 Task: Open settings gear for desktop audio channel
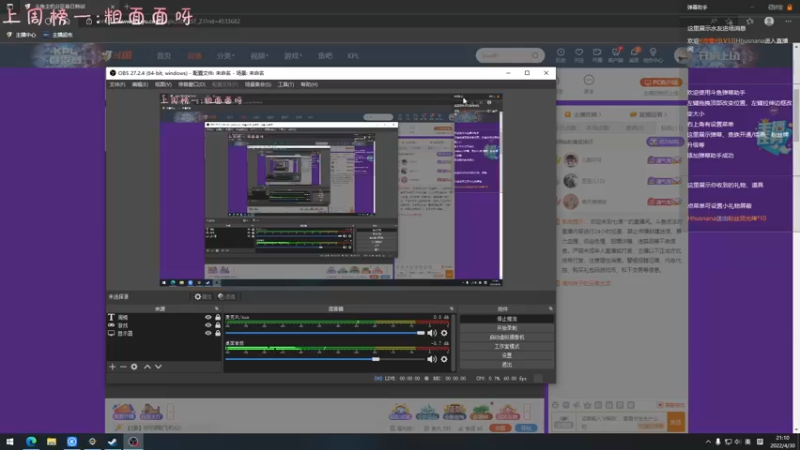(x=444, y=359)
